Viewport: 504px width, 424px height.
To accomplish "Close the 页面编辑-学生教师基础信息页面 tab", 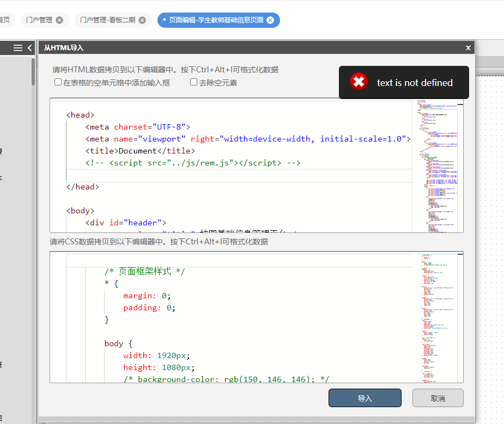I will [271, 20].
